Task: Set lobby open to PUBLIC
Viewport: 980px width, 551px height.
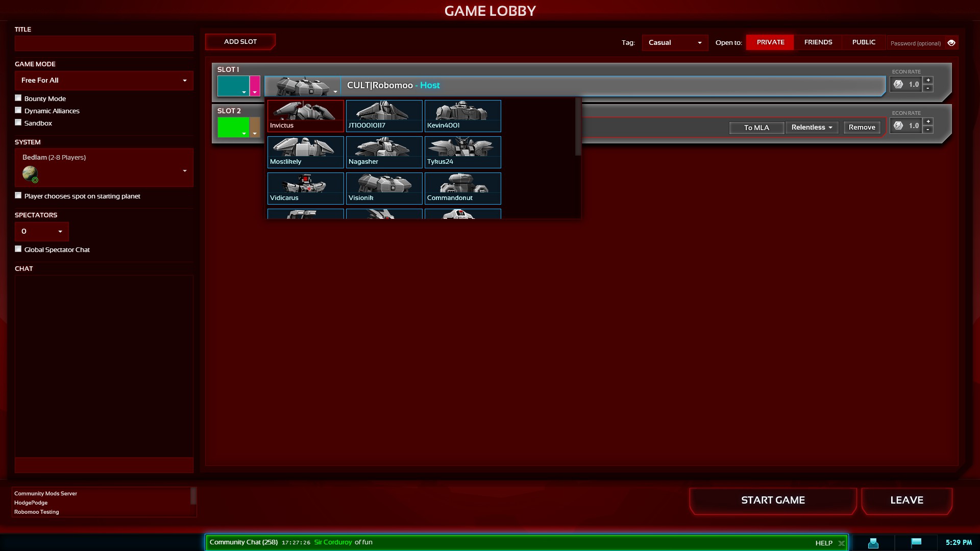Action: tap(864, 42)
